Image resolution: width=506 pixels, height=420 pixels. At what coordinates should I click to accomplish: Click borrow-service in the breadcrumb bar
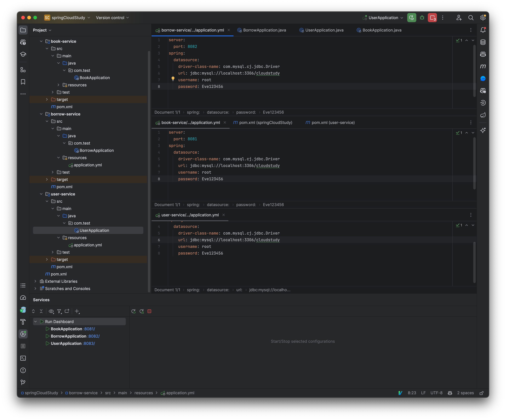pyautogui.click(x=83, y=393)
